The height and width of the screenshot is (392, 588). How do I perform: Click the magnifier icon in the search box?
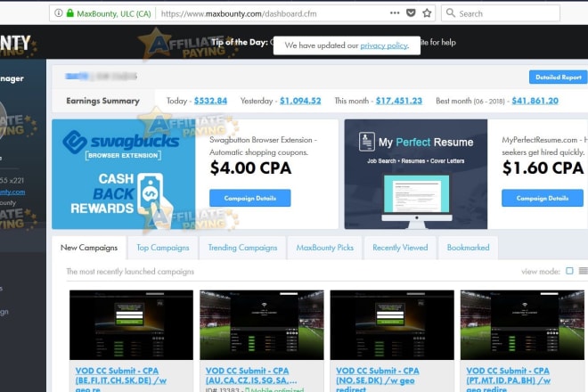coord(451,13)
